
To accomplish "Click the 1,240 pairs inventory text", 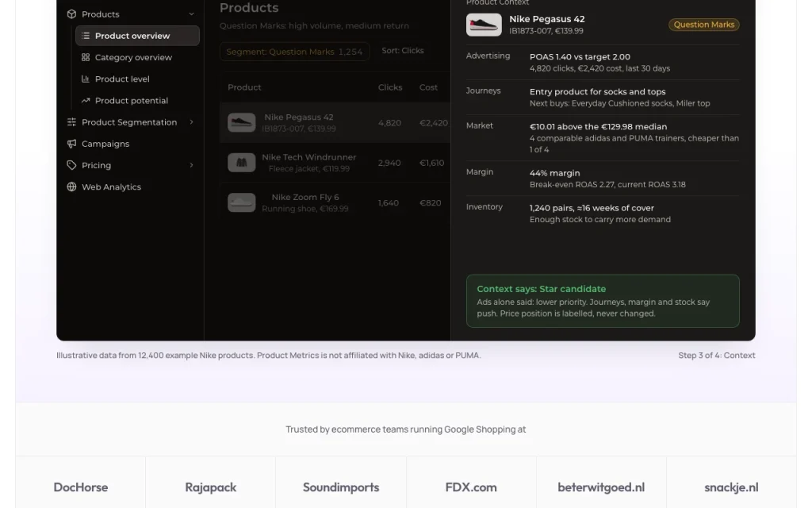I will [x=592, y=208].
